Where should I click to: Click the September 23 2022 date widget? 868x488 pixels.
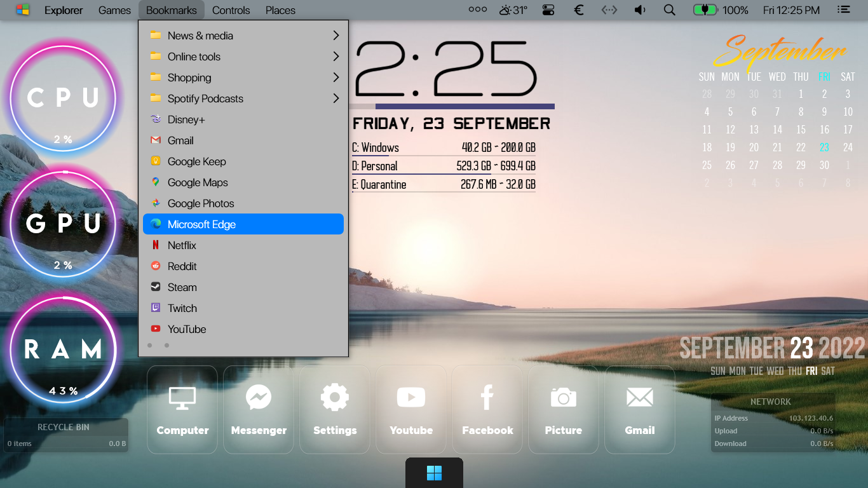click(x=772, y=348)
